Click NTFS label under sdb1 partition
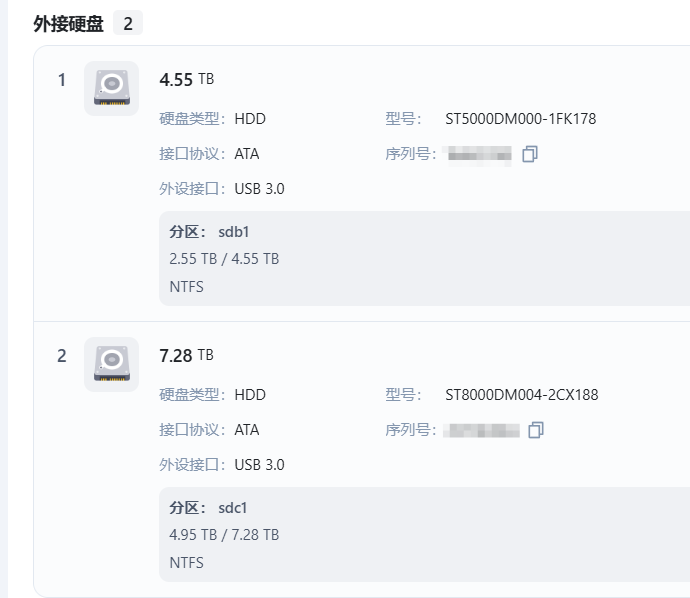Screen dimensions: 690x598 click(x=187, y=287)
